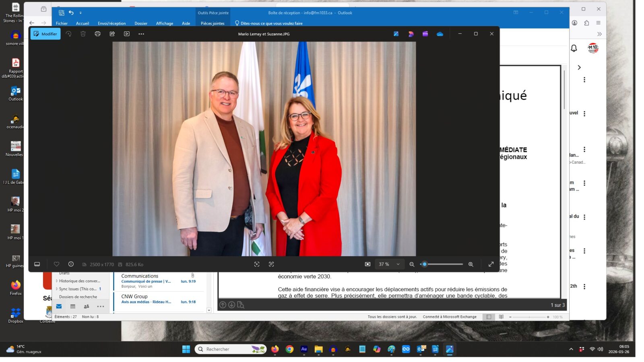The image size is (644, 362).
Task: Open the Clipchamp icon in Photos header
Action: pos(425,34)
